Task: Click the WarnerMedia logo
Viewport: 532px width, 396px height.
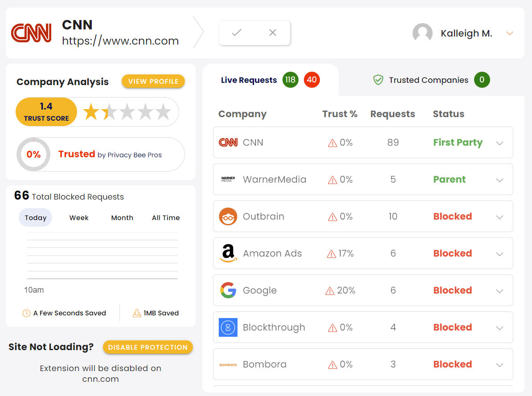Action: click(x=228, y=179)
